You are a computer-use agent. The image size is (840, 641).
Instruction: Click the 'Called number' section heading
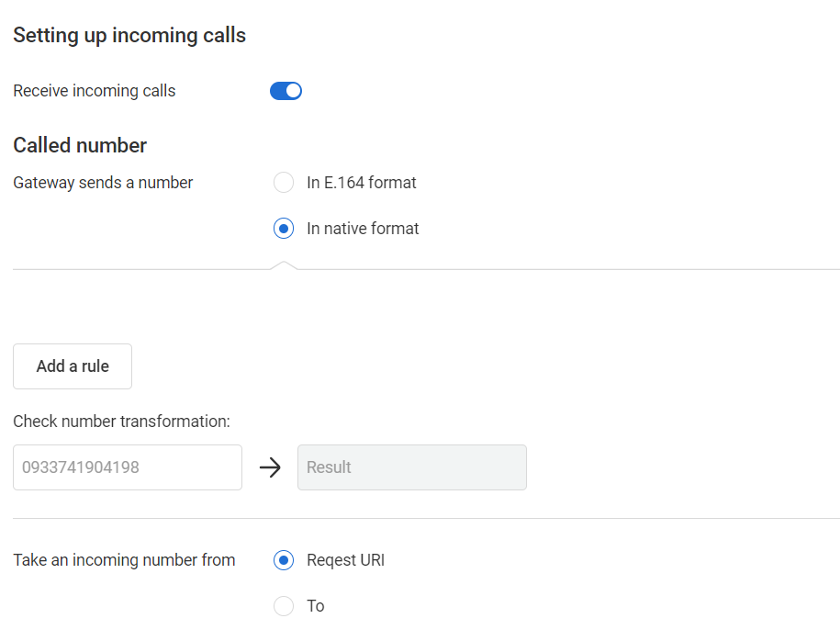coord(80,145)
